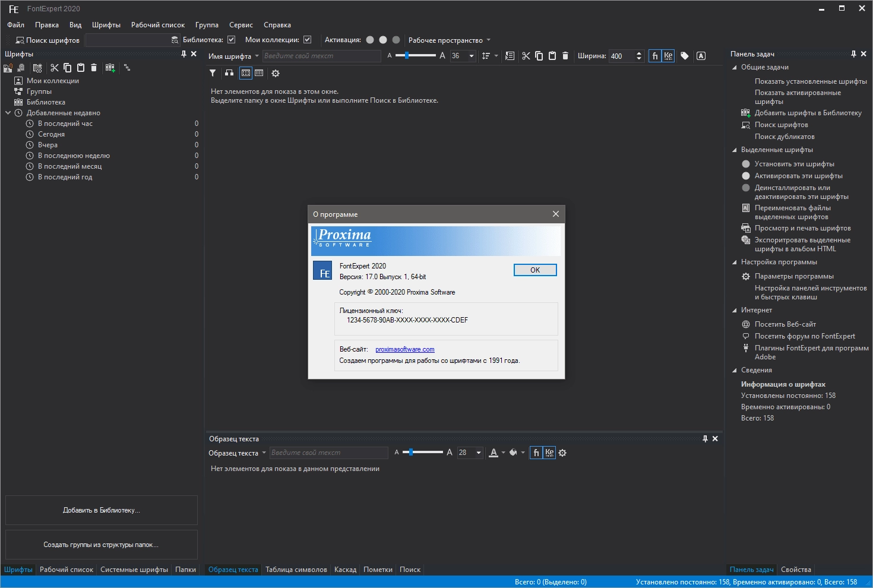The height and width of the screenshot is (588, 873).
Task: Click the first folder icon in Шрифты toolbar
Action: (x=8, y=68)
